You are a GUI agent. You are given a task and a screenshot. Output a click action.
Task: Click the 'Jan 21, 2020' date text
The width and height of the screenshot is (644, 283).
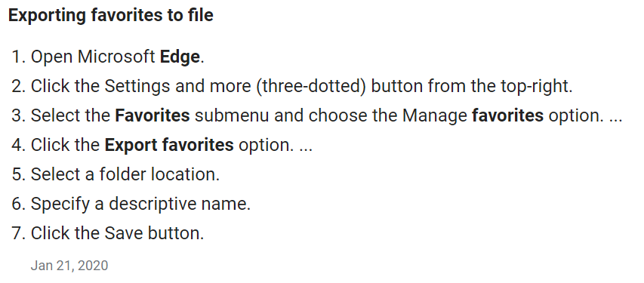pos(69,266)
